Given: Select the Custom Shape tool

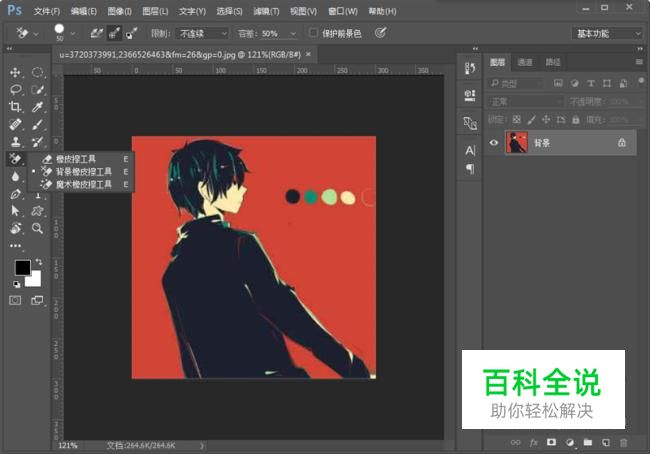Looking at the screenshot, I should (x=38, y=211).
